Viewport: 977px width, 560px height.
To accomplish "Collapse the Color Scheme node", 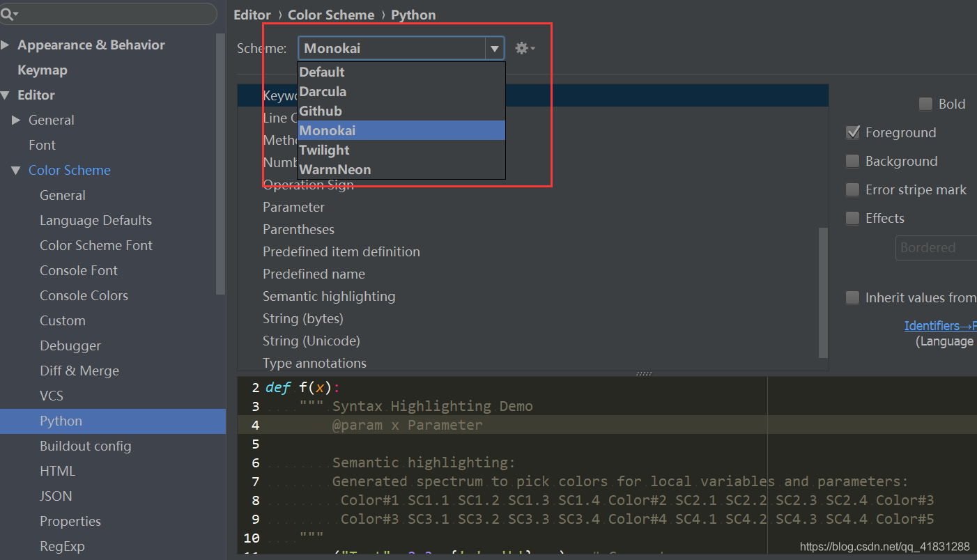I will pos(17,170).
